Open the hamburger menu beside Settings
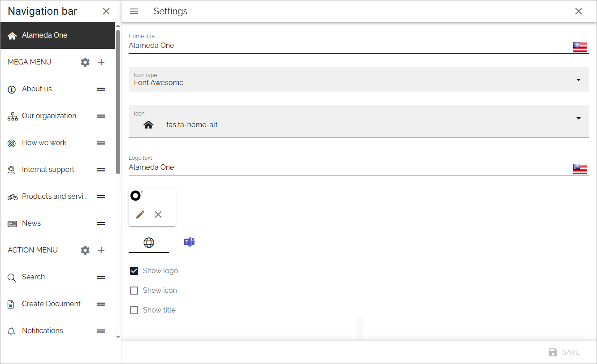Screen dimensions: 597x364 134,11
